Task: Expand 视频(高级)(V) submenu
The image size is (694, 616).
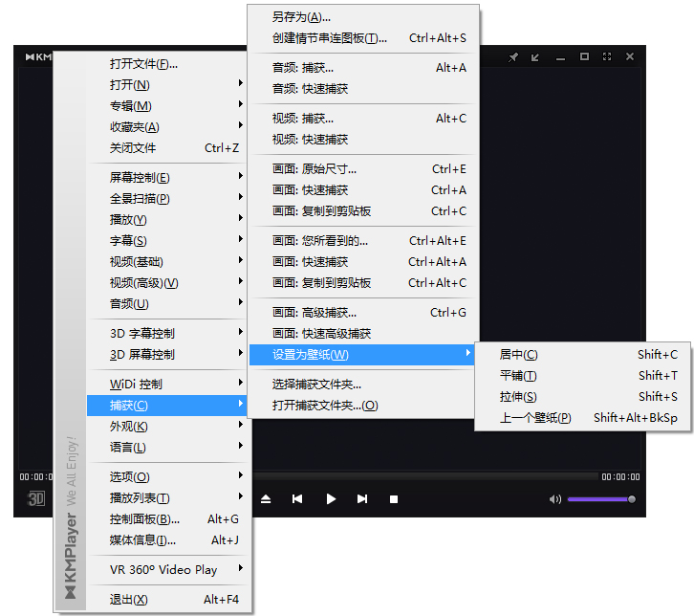Action: pyautogui.click(x=166, y=283)
